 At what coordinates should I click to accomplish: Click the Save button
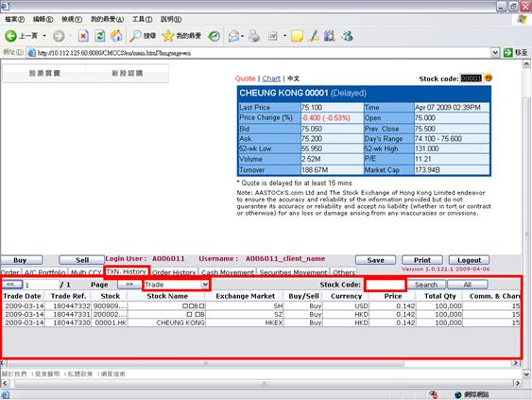[375, 260]
